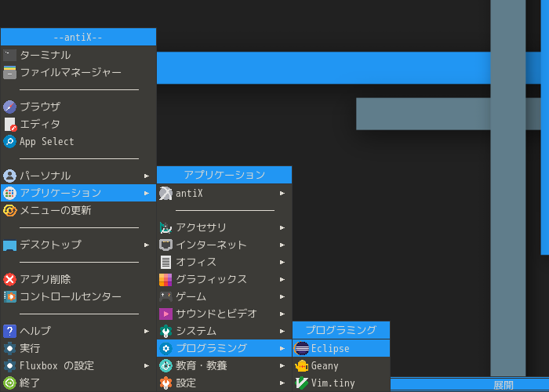549x392 pixels.
Task: Select the ブラウザ menu entry
Action: click(x=78, y=107)
